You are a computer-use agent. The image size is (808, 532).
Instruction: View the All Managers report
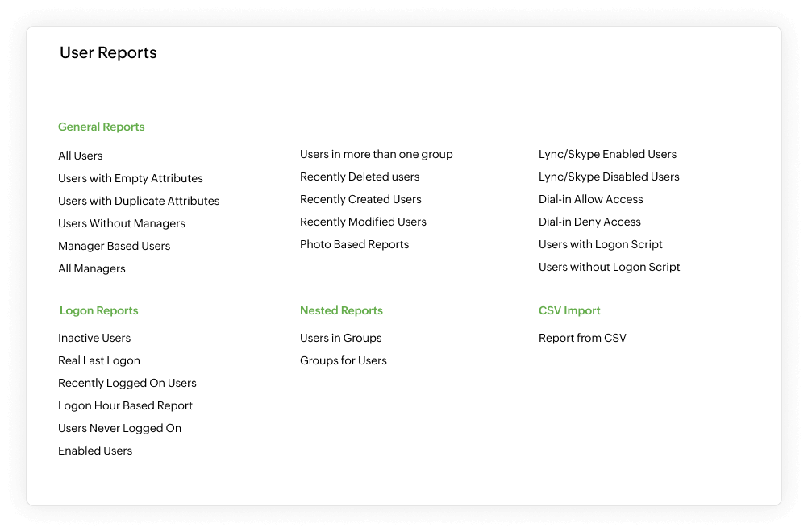click(91, 268)
